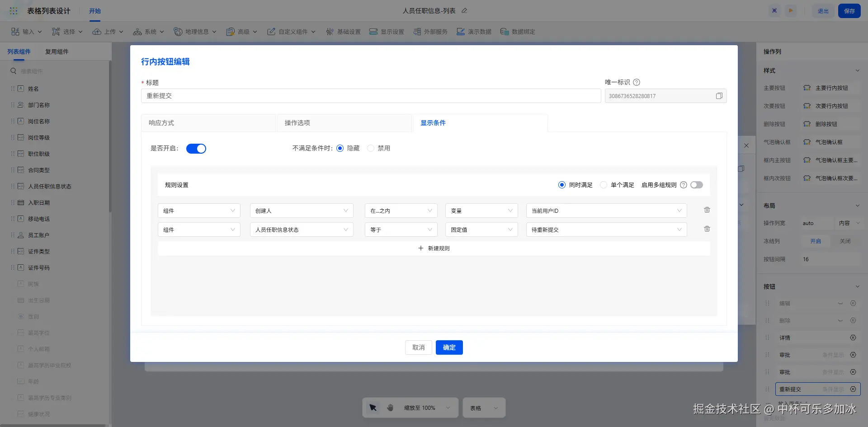868x427 pixels.
Task: Open the 固定值 value type dropdown
Action: 481,230
